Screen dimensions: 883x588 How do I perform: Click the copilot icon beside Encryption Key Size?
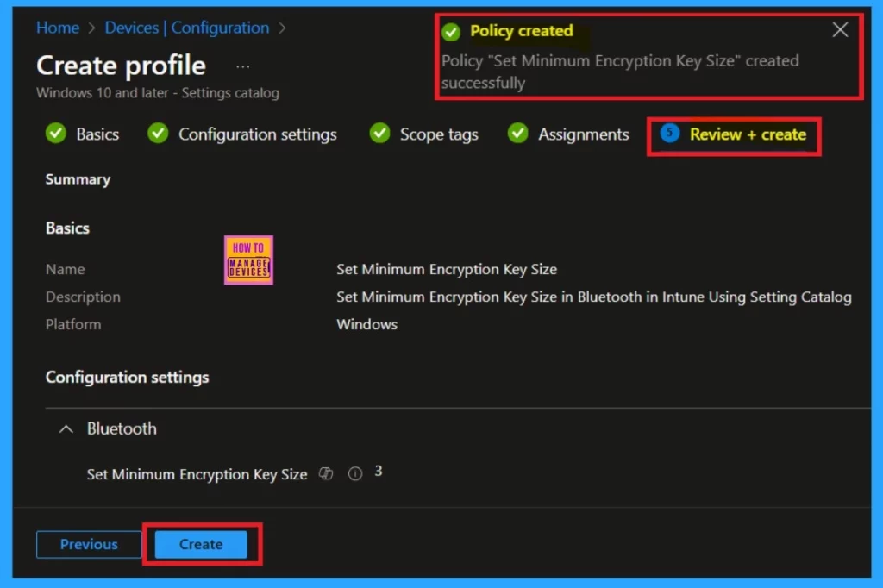click(326, 473)
